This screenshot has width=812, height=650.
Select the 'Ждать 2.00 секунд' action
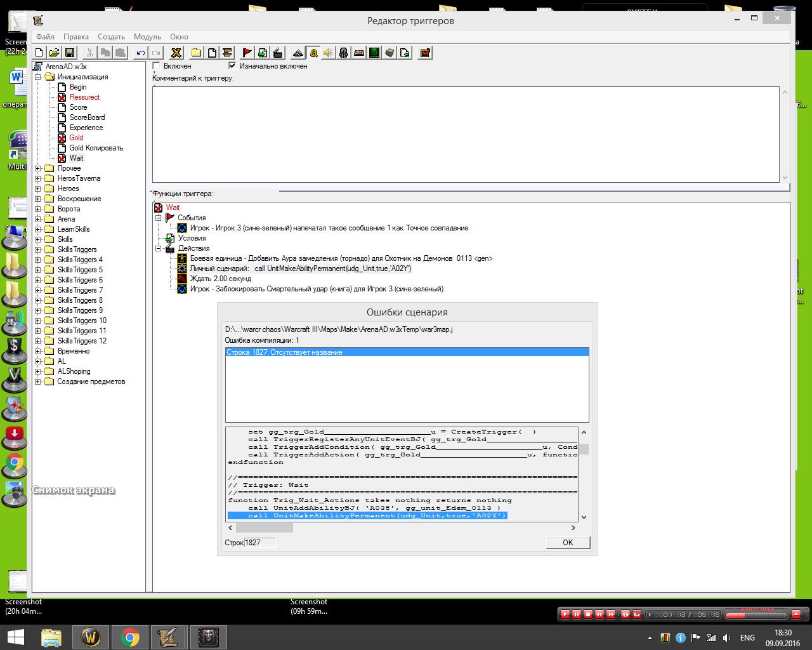(x=220, y=279)
